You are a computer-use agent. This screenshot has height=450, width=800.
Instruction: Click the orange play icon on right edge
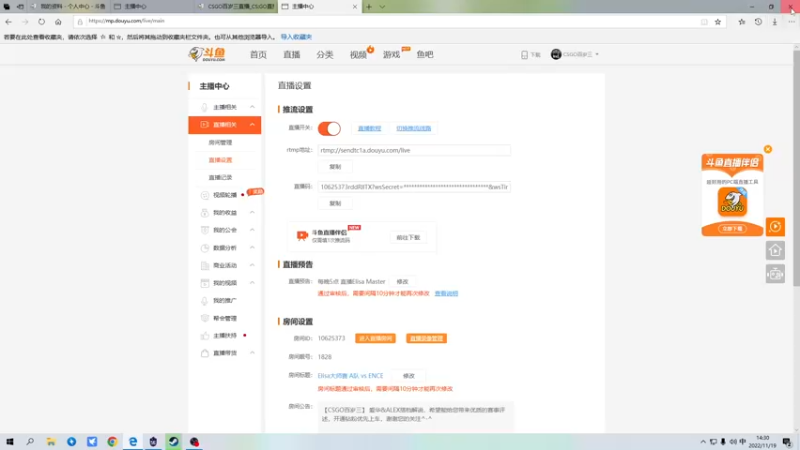775,227
